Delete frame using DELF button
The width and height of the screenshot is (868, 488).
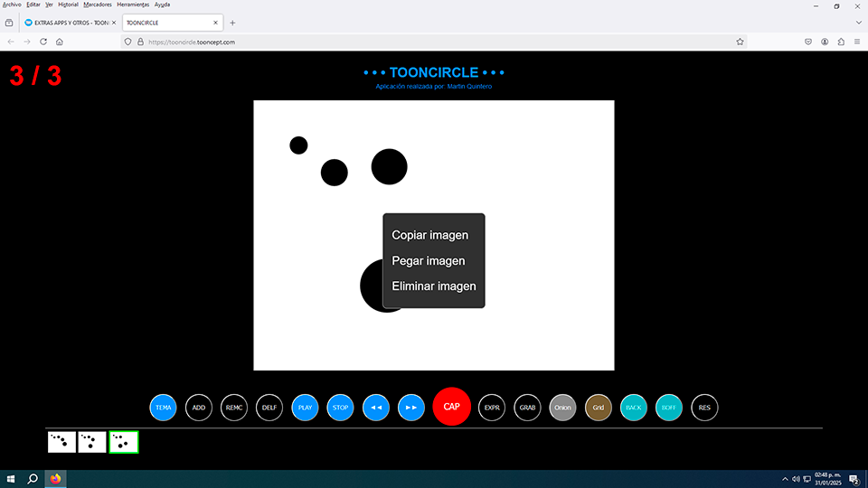point(269,408)
